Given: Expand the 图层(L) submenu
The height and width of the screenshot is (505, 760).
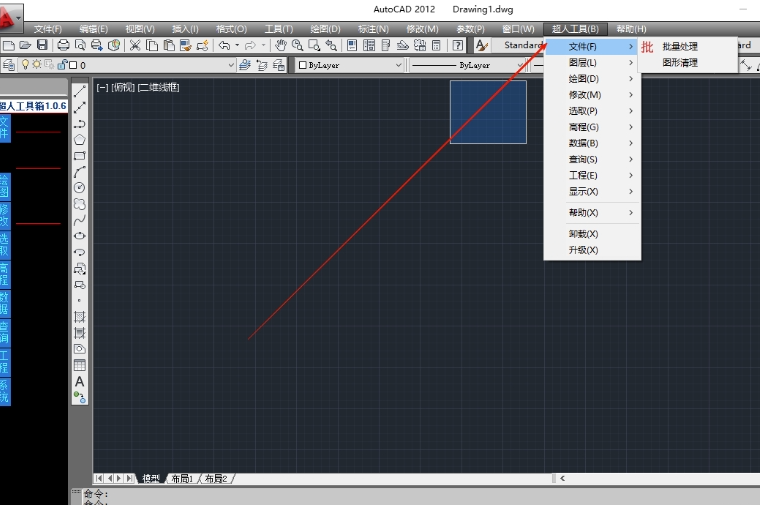Looking at the screenshot, I should tap(592, 63).
